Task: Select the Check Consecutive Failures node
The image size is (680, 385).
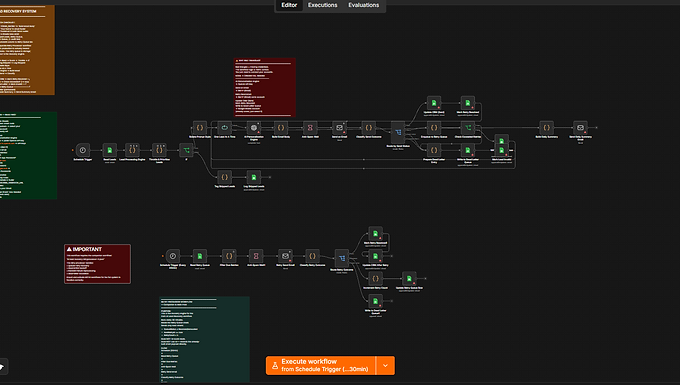Action: coord(468,127)
